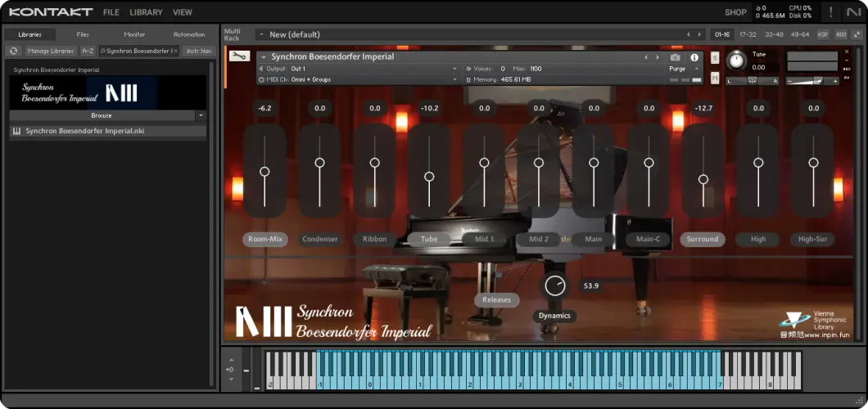Click the pan center icon
868x409 pixels.
pos(752,81)
